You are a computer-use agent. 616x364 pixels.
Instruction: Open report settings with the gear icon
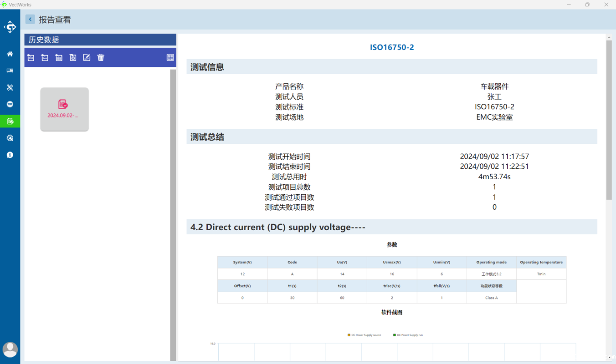tap(73, 58)
